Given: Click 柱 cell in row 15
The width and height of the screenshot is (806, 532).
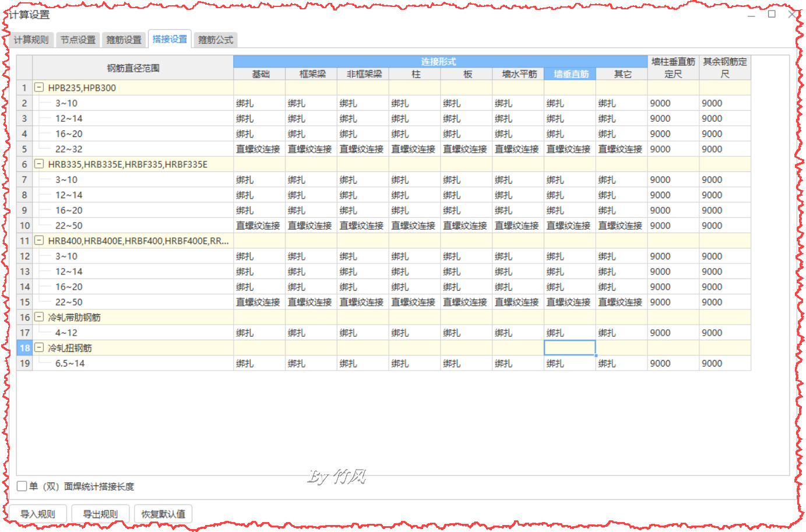Looking at the screenshot, I should [x=415, y=302].
